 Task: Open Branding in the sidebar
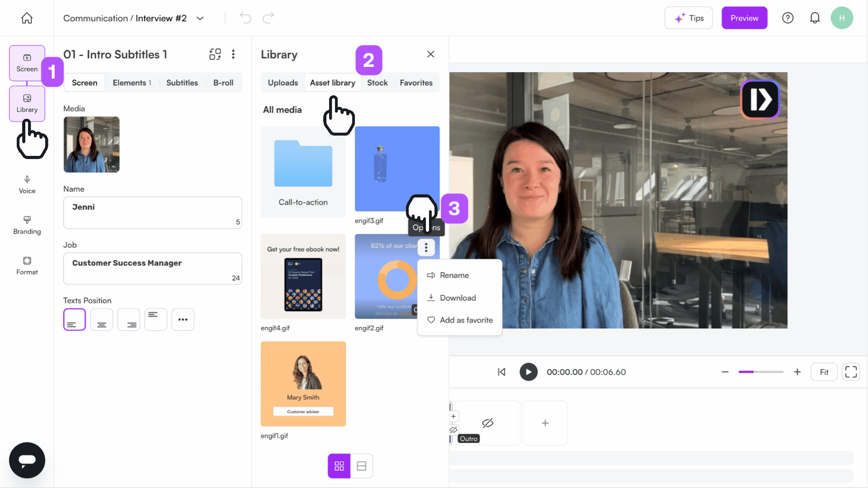click(x=27, y=225)
